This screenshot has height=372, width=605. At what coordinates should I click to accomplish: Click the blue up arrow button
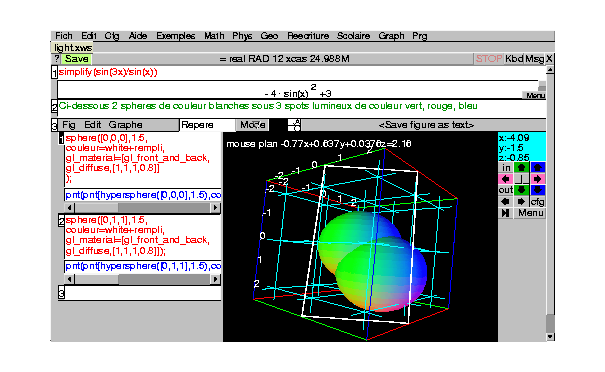tap(537, 167)
